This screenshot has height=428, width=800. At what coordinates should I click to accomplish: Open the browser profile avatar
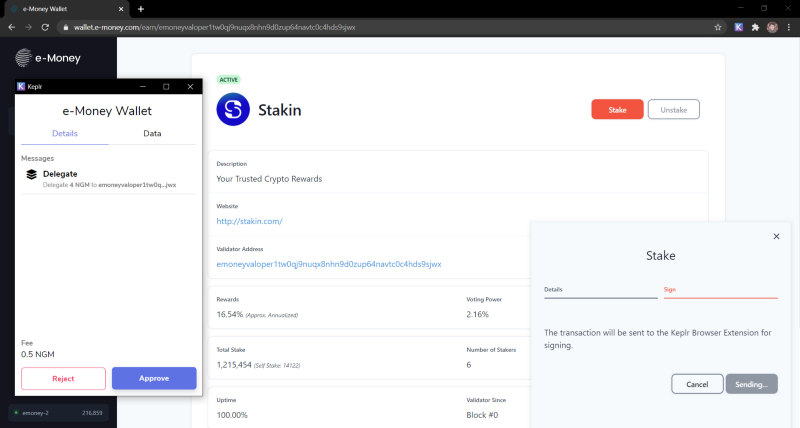point(772,27)
